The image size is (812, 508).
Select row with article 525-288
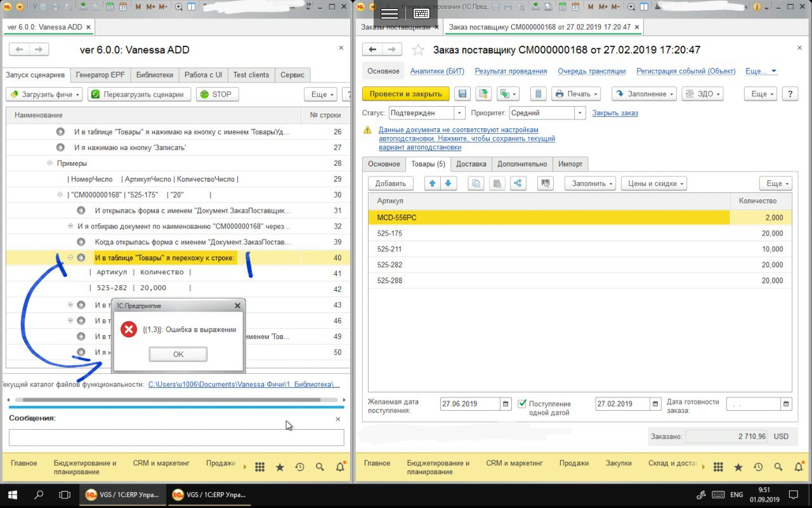[580, 281]
